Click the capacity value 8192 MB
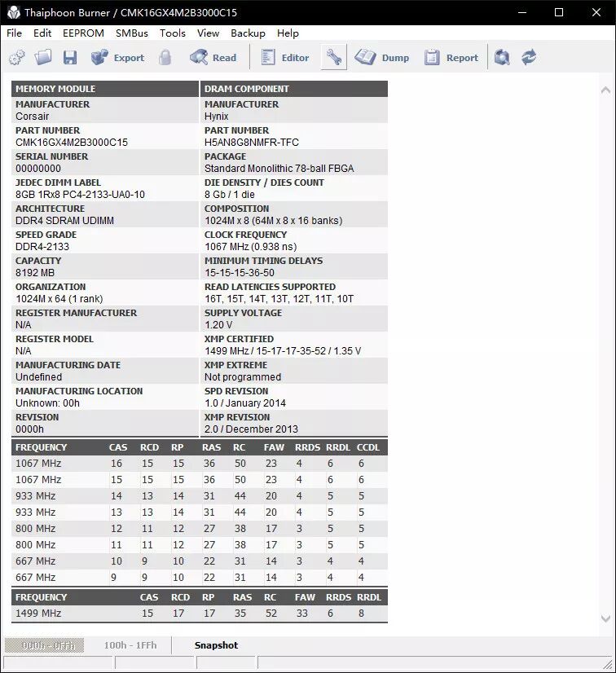 click(35, 273)
